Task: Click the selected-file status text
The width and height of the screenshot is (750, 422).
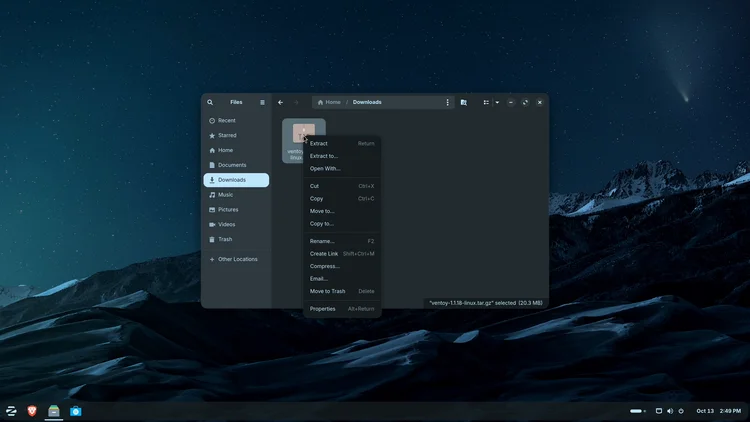Action: (x=485, y=303)
